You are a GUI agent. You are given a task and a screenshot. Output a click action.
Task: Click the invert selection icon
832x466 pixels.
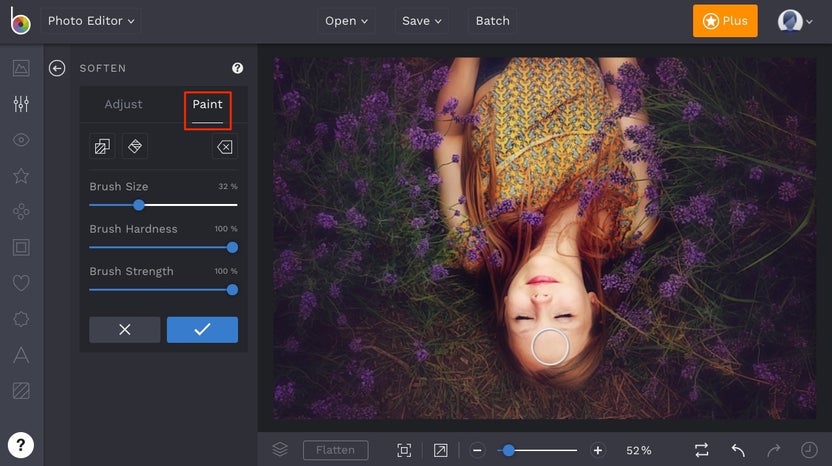point(102,147)
